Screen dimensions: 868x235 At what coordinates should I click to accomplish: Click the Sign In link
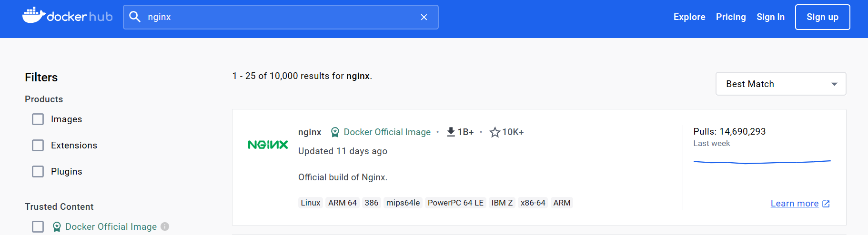point(770,17)
